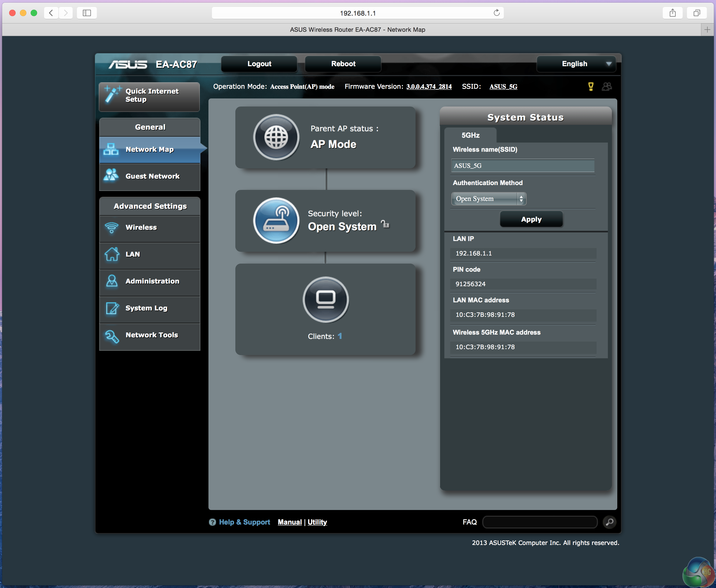Click the Reboot button
716x588 pixels.
[x=343, y=64]
